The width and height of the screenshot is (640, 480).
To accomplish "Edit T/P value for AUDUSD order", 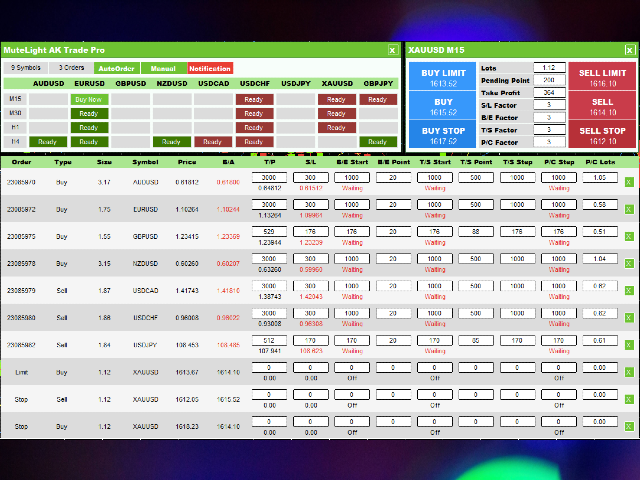I will tap(269, 178).
